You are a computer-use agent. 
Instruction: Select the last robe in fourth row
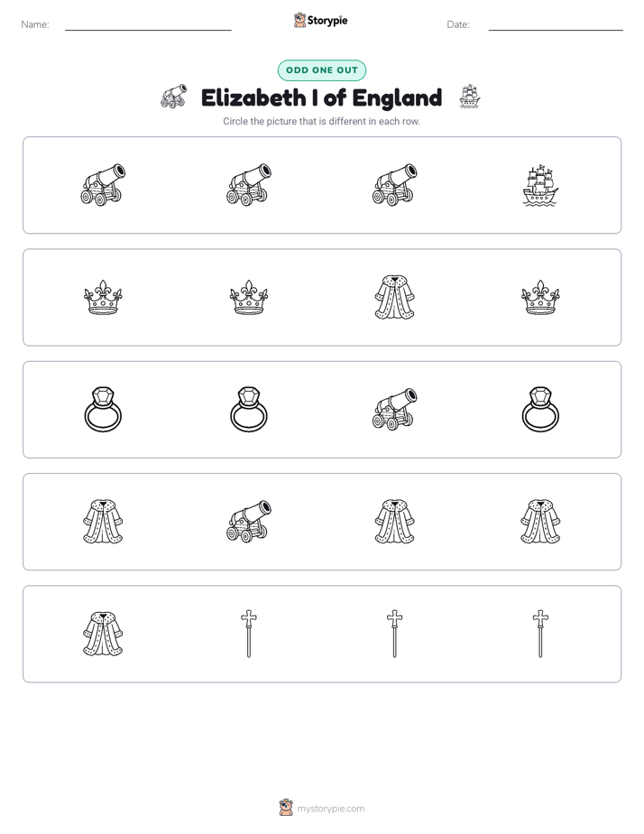pyautogui.click(x=540, y=522)
